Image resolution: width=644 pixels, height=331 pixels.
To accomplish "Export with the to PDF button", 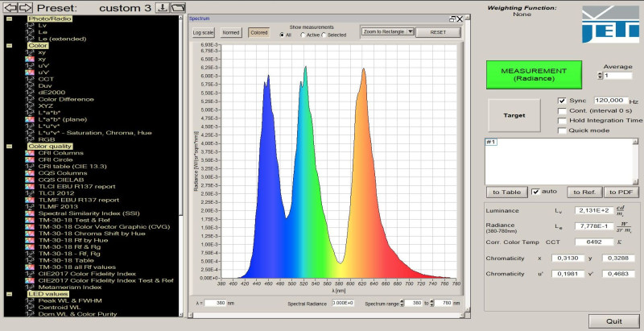I will coord(621,192).
